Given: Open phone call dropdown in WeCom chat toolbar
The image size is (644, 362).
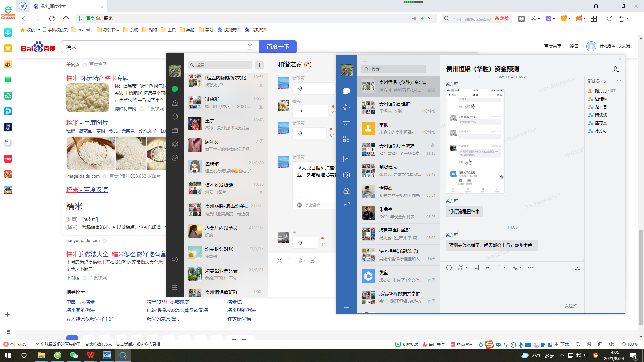Looking at the screenshot, I should [520, 268].
